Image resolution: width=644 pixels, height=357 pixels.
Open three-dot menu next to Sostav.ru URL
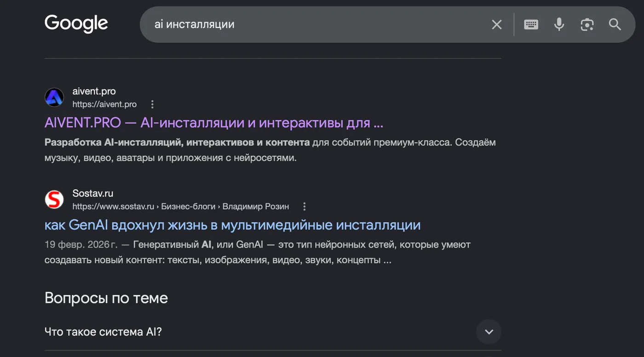click(x=304, y=206)
